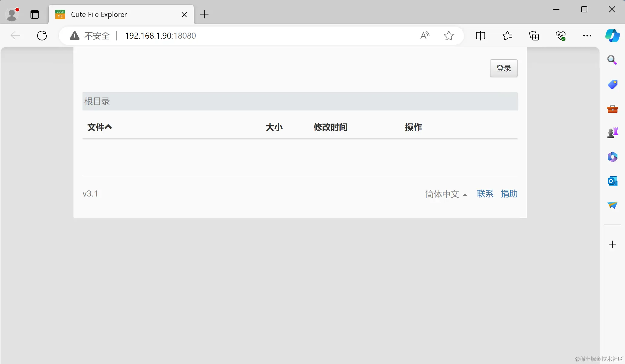Image resolution: width=625 pixels, height=364 pixels.
Task: Launch the Copilot sidebar icon
Action: [612, 36]
